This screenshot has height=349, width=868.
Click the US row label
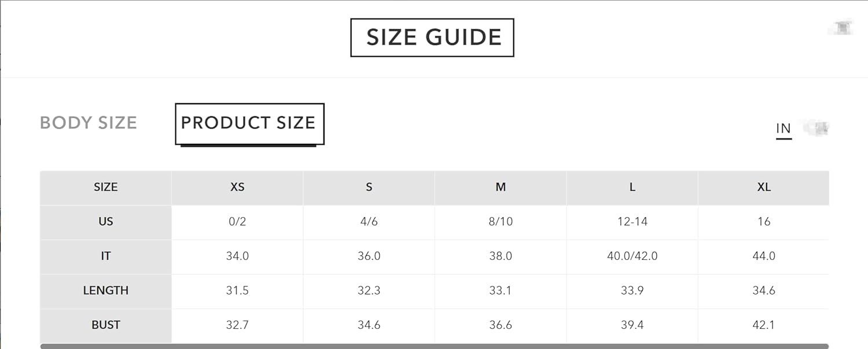click(x=106, y=222)
